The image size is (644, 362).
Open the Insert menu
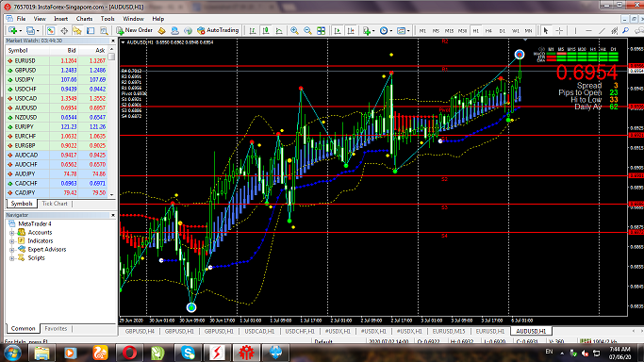(60, 19)
